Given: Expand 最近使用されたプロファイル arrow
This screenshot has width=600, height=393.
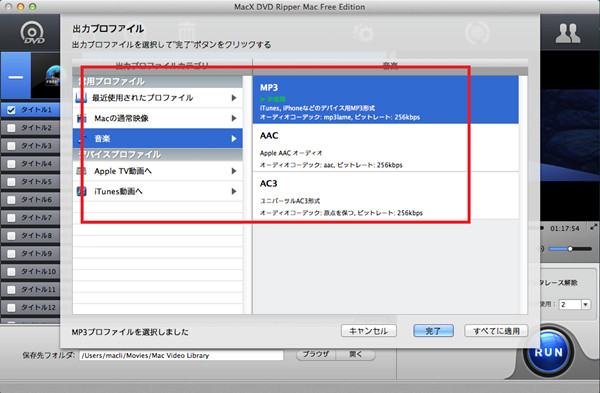Looking at the screenshot, I should 234,98.
